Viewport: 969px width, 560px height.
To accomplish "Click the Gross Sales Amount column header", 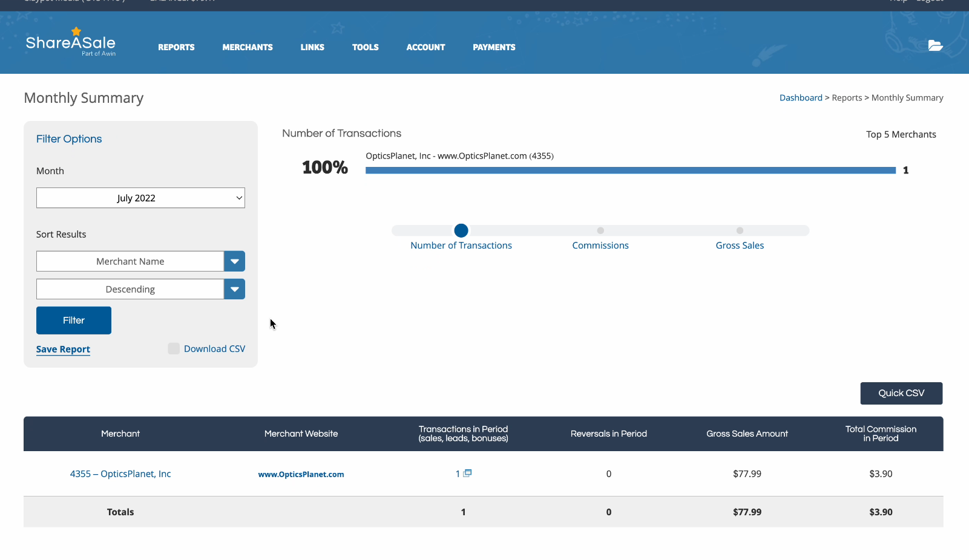I will point(747,434).
